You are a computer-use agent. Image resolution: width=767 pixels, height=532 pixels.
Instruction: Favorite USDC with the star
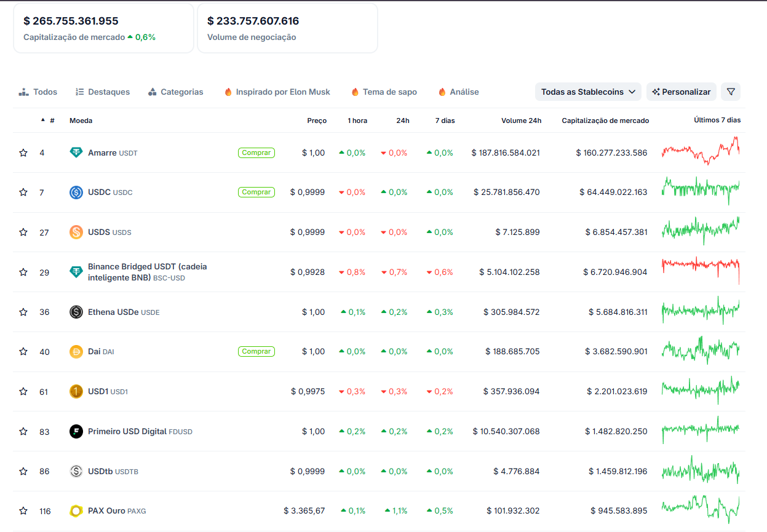coord(23,193)
